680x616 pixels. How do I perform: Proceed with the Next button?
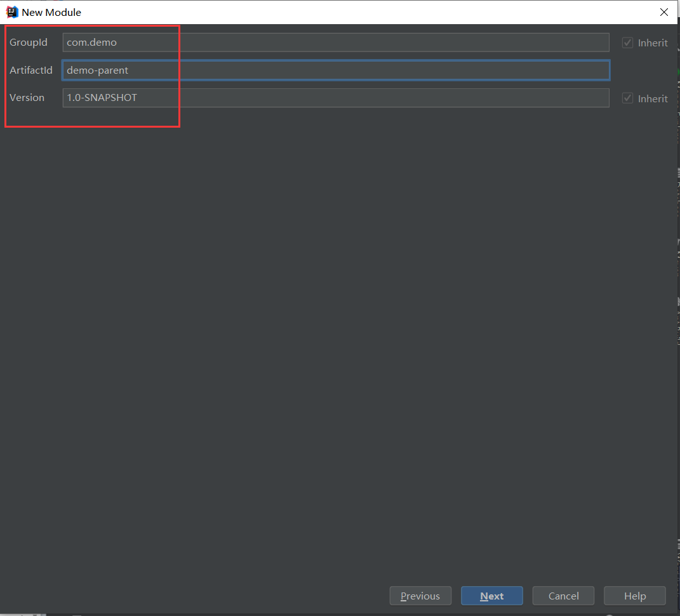[492, 596]
